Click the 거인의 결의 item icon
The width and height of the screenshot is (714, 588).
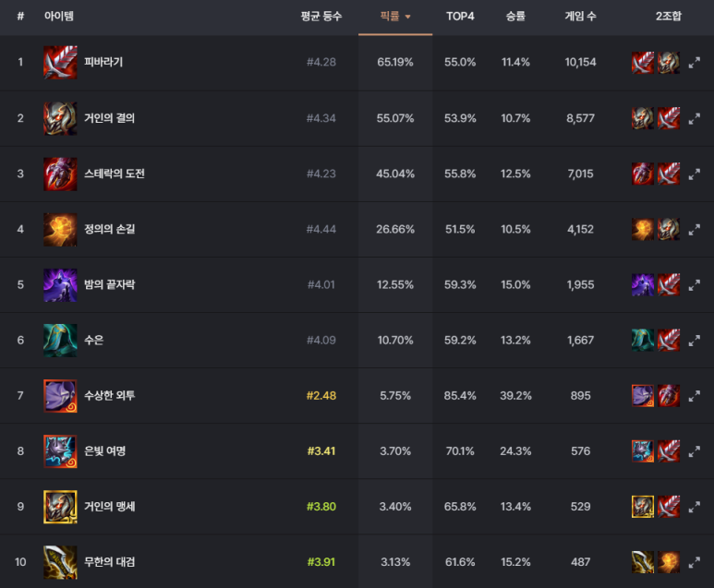60,118
